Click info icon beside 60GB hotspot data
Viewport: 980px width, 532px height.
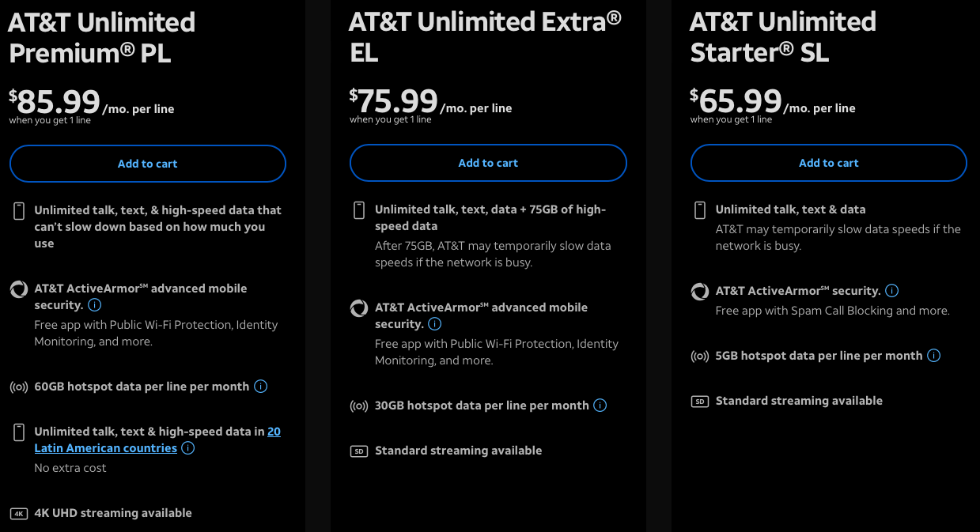point(260,387)
